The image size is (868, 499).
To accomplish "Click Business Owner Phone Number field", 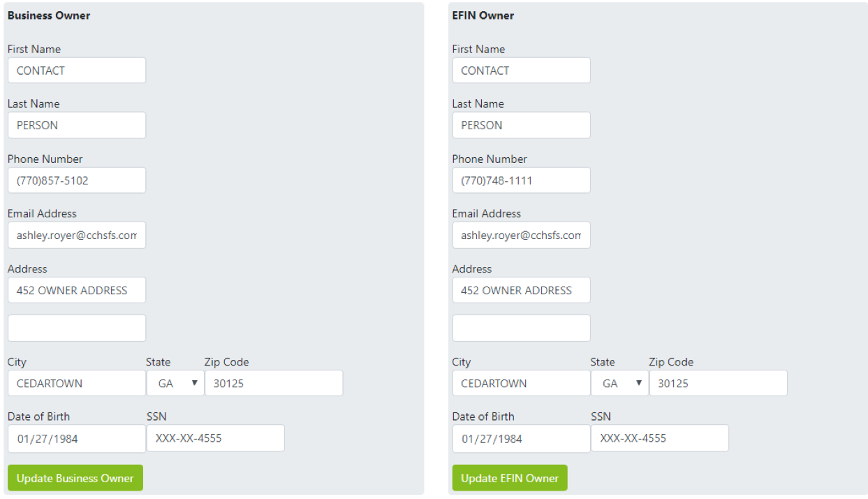I will (77, 180).
